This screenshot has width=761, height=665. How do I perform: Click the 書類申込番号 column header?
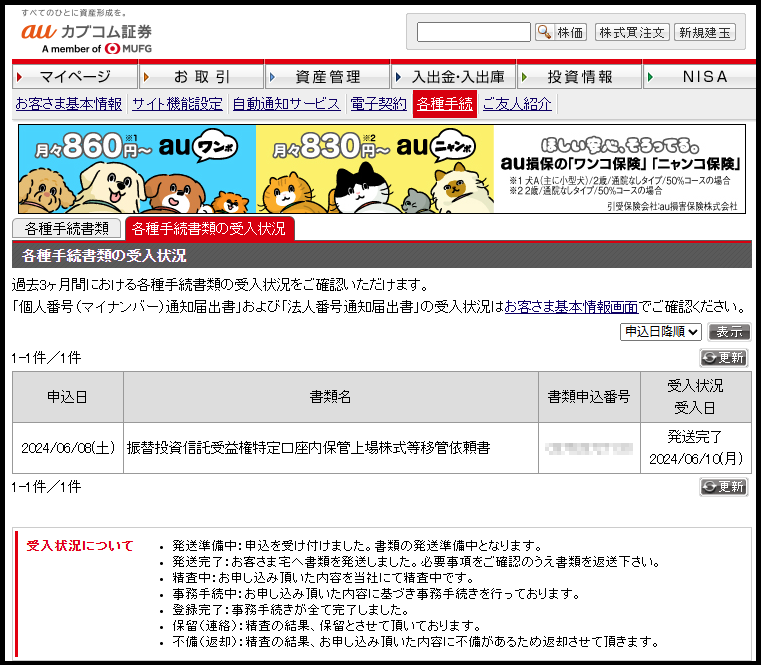pos(589,397)
